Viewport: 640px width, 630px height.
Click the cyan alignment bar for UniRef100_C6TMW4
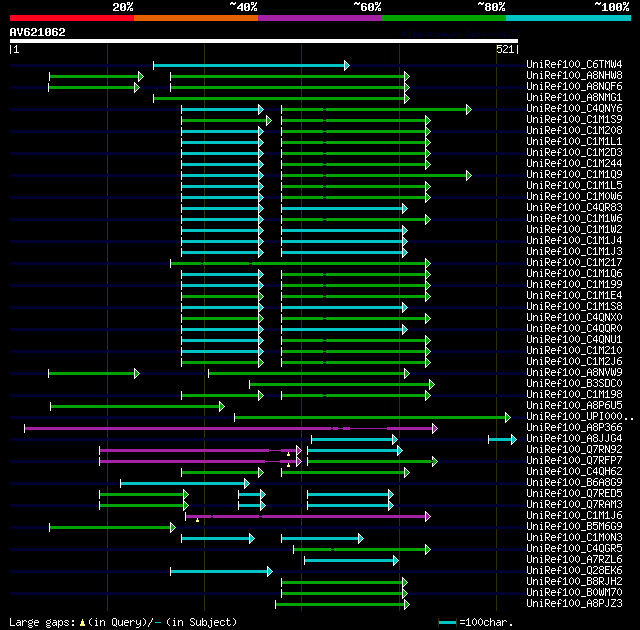(x=251, y=65)
